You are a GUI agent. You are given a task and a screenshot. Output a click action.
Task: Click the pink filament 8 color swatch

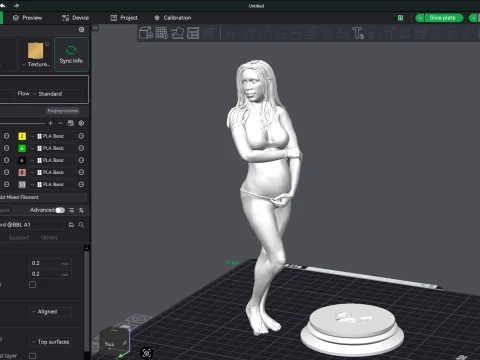(22, 172)
